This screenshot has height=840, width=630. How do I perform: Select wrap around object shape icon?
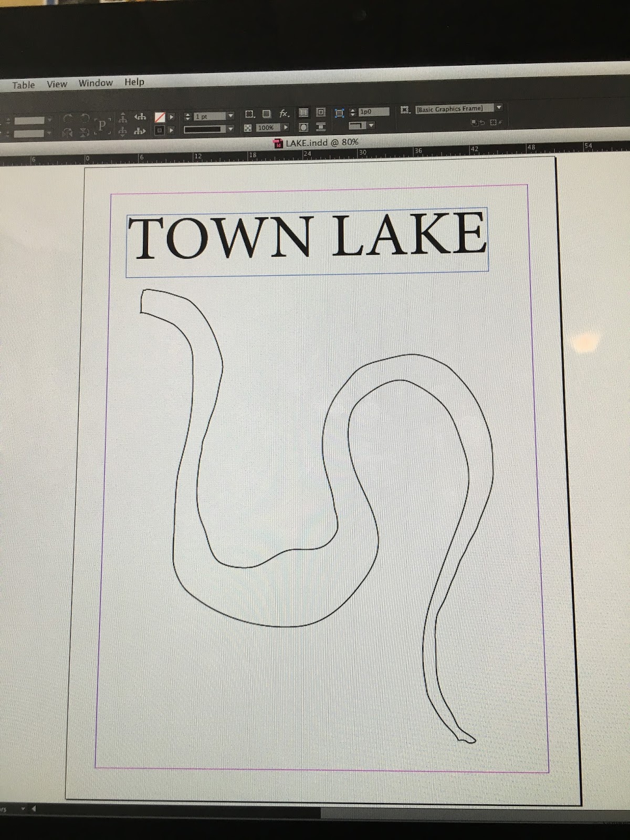(303, 127)
